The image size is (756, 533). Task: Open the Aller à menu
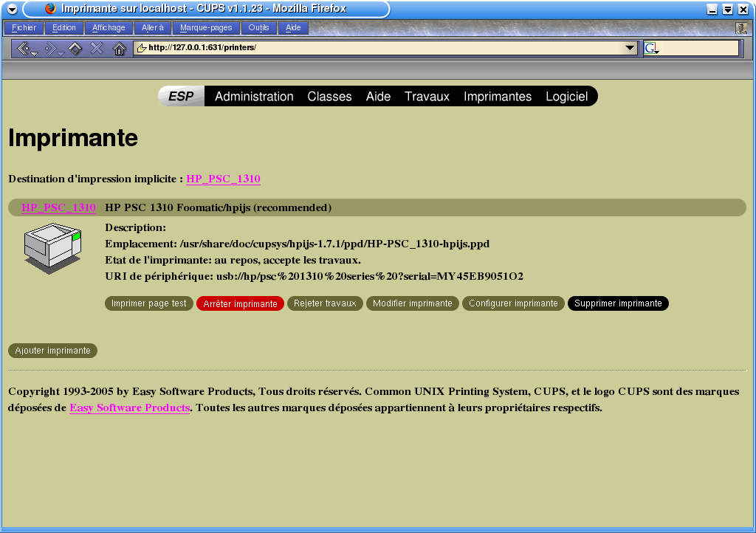click(152, 28)
